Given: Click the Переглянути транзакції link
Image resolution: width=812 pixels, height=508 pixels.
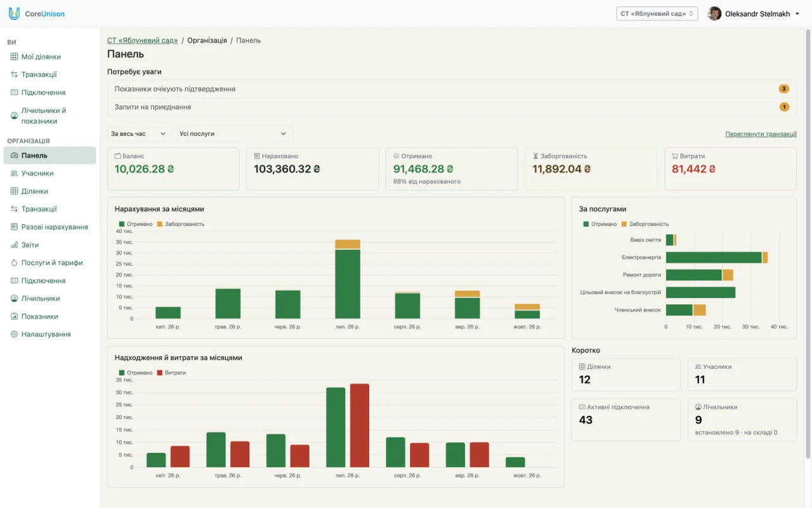Looking at the screenshot, I should (761, 134).
